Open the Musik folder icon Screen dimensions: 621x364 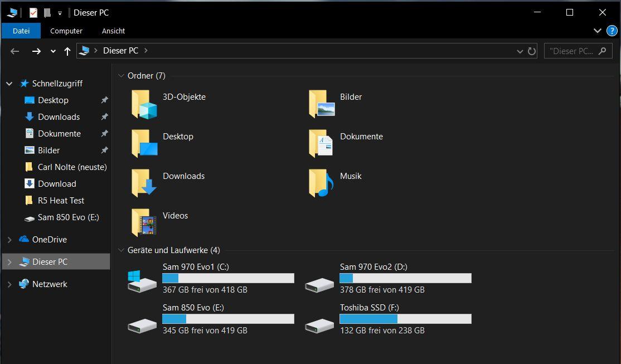[x=321, y=183]
